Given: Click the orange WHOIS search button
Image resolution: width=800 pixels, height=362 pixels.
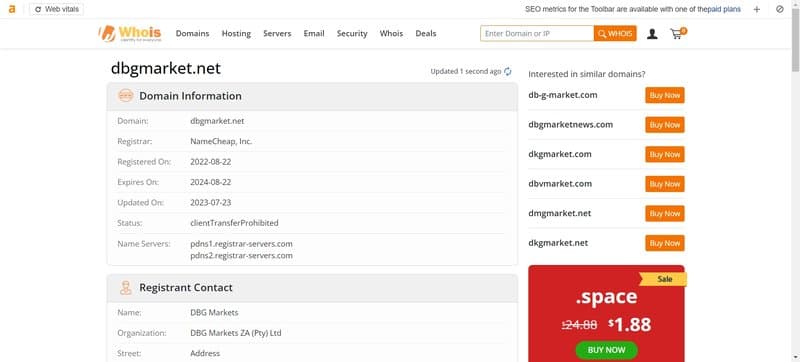Looking at the screenshot, I should 615,34.
